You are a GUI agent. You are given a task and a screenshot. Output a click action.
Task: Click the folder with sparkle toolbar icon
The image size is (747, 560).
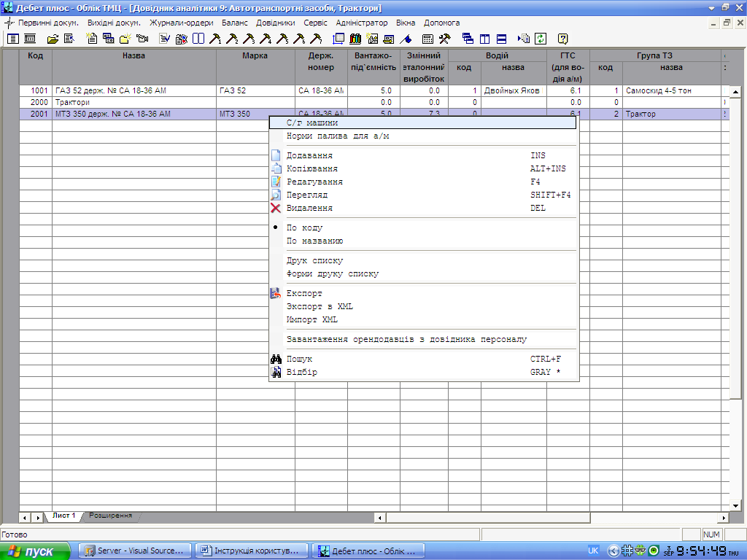tap(125, 39)
